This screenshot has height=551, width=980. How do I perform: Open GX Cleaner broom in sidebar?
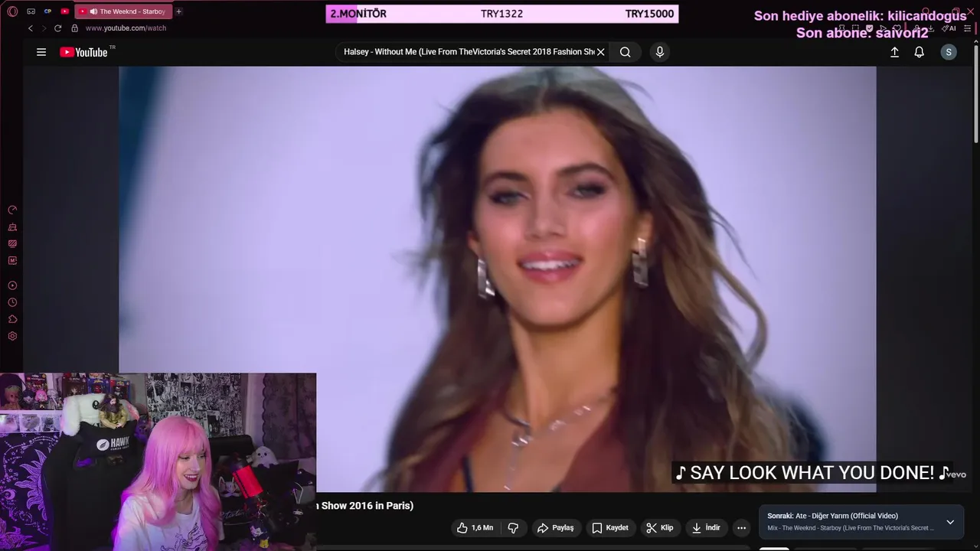click(12, 227)
